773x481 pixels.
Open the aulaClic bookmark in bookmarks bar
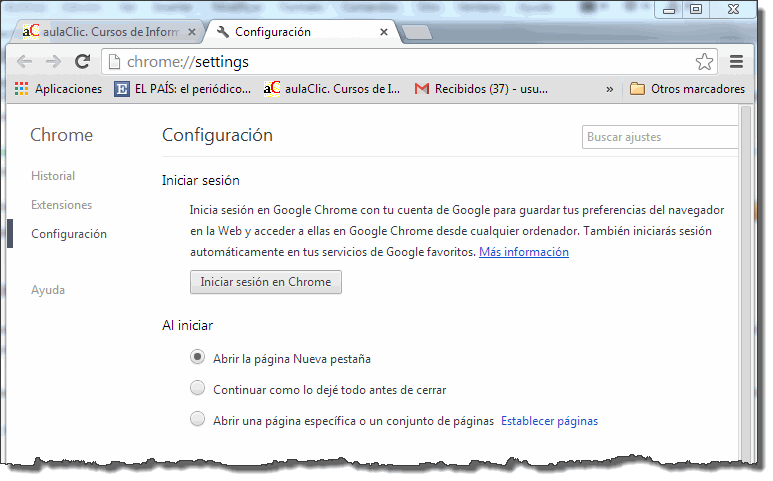click(332, 89)
